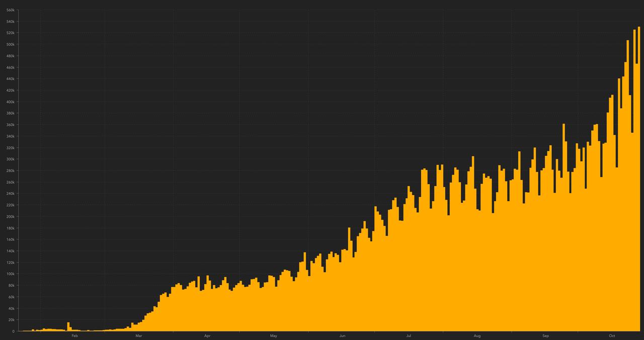The image size is (644, 340).
Task: Choose the '60k' y-axis tick label
Action: point(11,297)
